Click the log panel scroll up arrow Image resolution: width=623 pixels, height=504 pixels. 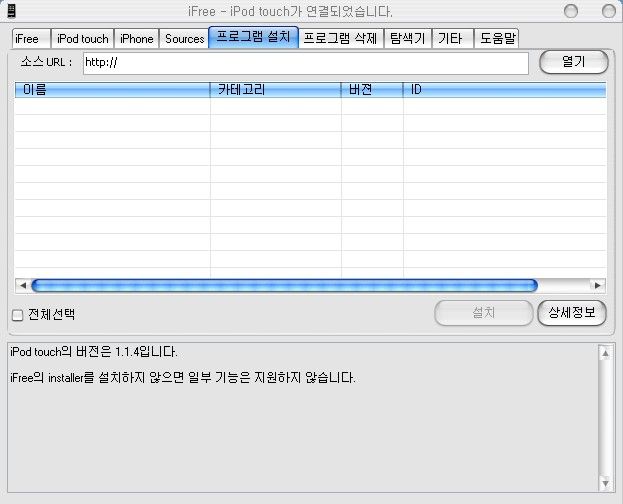click(605, 353)
